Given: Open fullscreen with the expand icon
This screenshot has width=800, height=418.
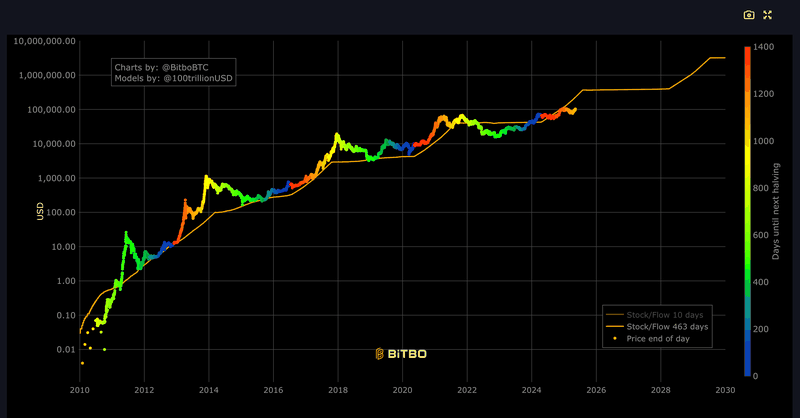Looking at the screenshot, I should click(767, 15).
